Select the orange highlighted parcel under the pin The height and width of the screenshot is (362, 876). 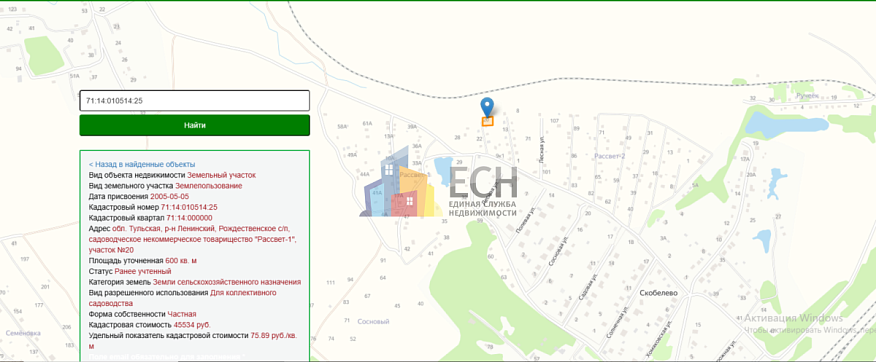click(x=487, y=121)
